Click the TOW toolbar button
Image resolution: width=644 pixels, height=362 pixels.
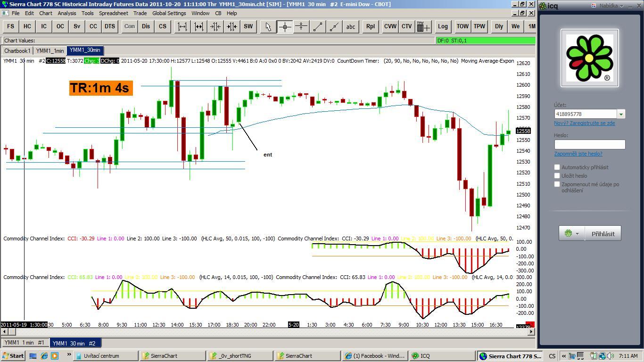coord(462,26)
